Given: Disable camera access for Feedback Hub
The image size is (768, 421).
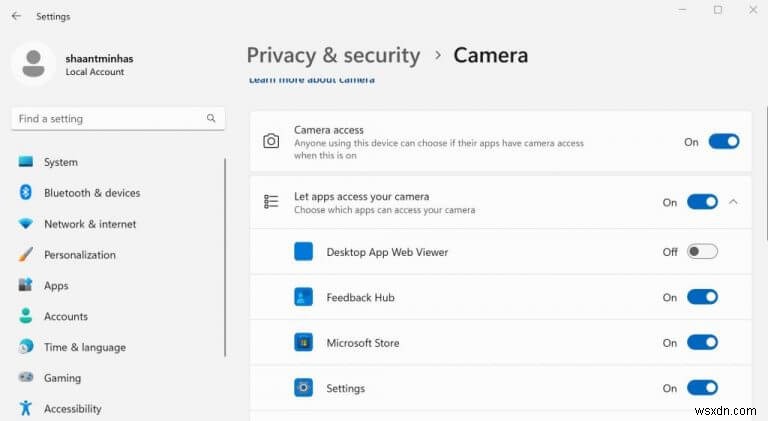Looking at the screenshot, I should (702, 297).
